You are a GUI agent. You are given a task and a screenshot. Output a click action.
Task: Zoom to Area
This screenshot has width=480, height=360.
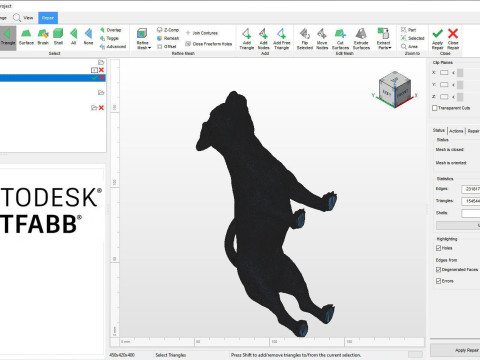pyautogui.click(x=409, y=47)
